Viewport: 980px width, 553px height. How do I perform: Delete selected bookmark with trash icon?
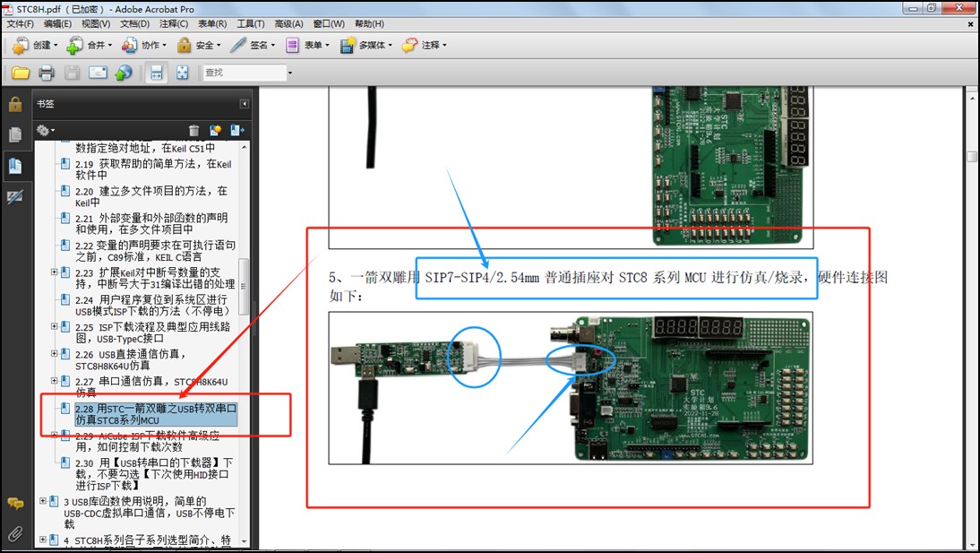click(194, 130)
